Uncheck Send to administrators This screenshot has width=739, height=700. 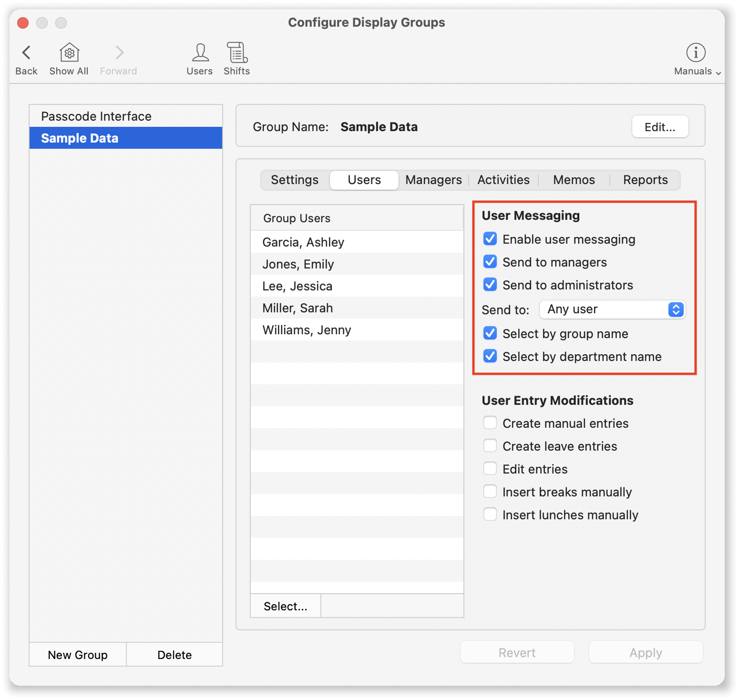pos(490,284)
